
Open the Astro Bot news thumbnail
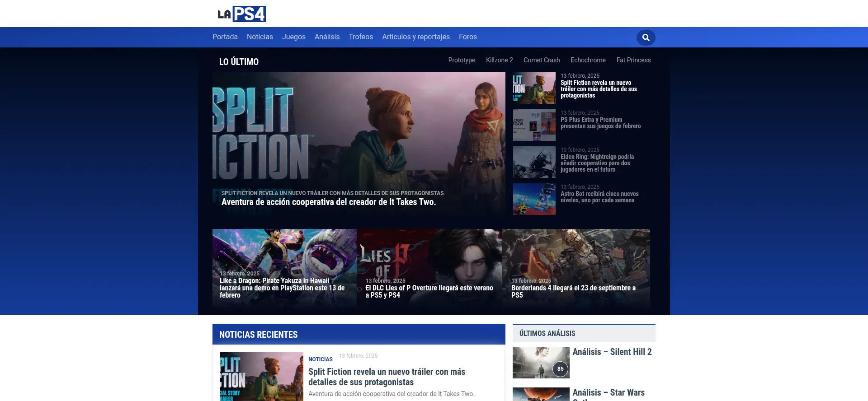point(534,199)
